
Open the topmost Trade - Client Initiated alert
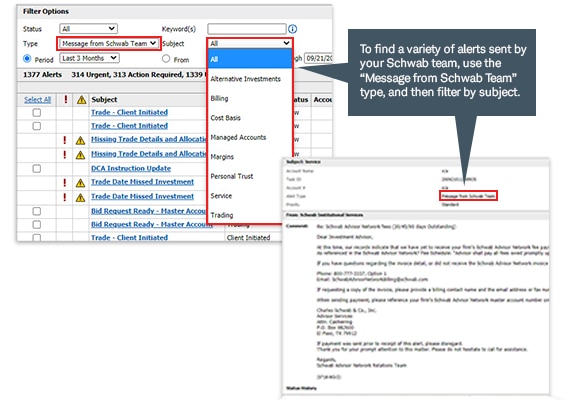pos(129,112)
